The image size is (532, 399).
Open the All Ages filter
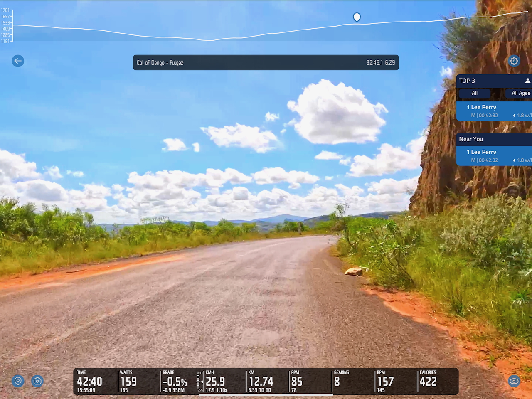point(520,93)
